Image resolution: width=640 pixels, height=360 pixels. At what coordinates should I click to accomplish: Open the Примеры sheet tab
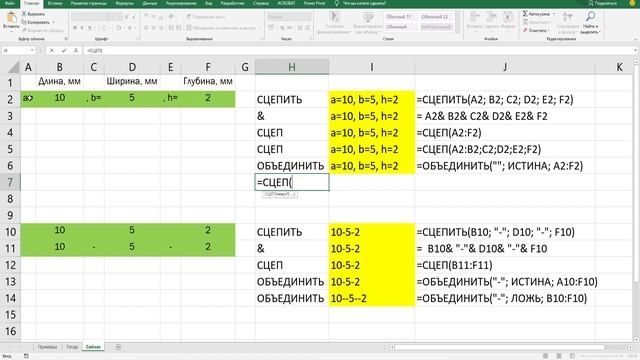click(x=47, y=347)
